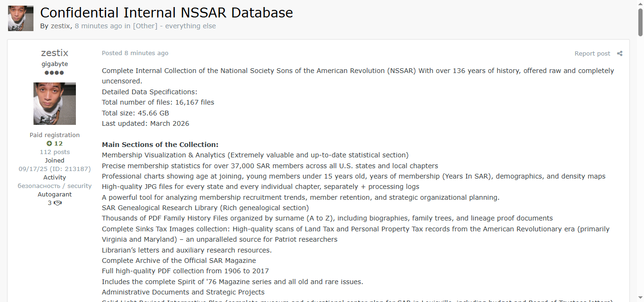Click the Autogarant handshake deals icon
The image size is (644, 302).
click(58, 203)
